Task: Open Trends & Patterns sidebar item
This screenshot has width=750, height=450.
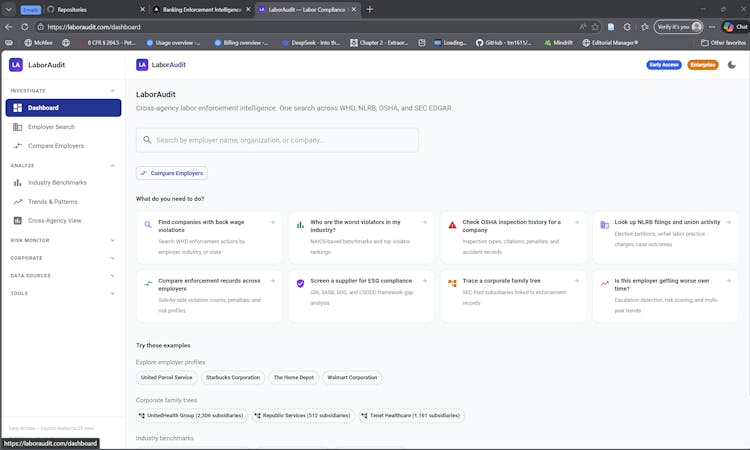Action: [53, 201]
